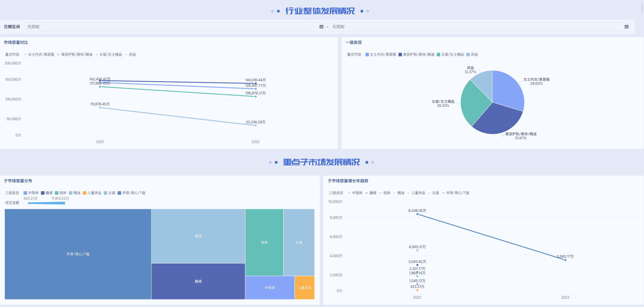The width and height of the screenshot is (644, 307).
Task: Open the start date calendar picker icon
Action: click(x=321, y=27)
